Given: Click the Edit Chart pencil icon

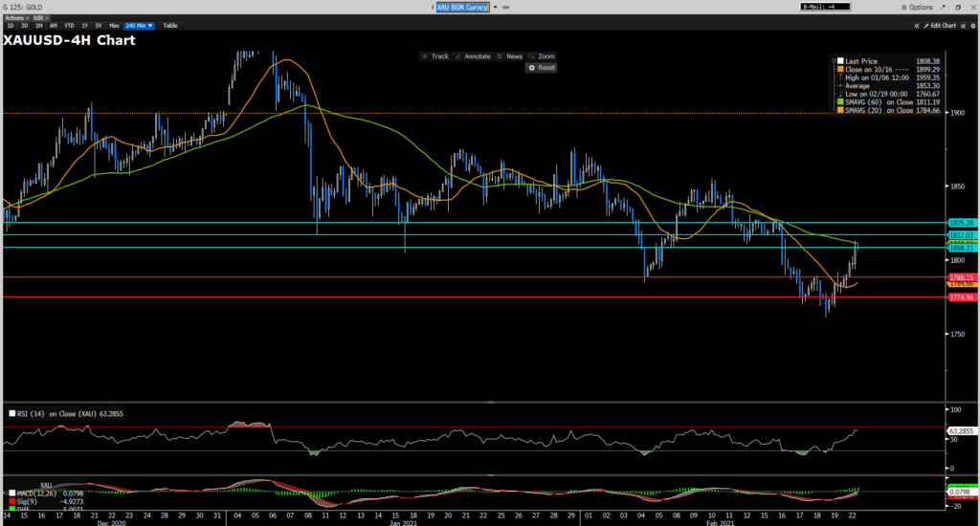Looking at the screenshot, I should click(x=926, y=26).
